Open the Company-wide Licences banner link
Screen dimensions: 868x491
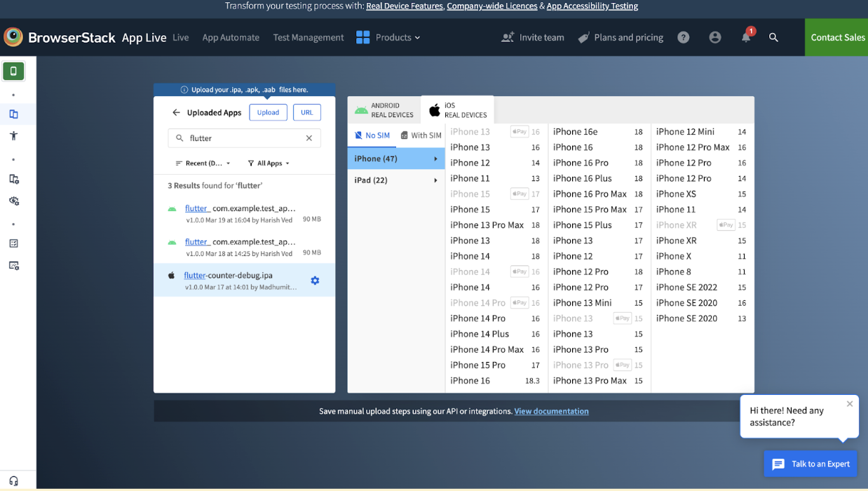click(491, 6)
